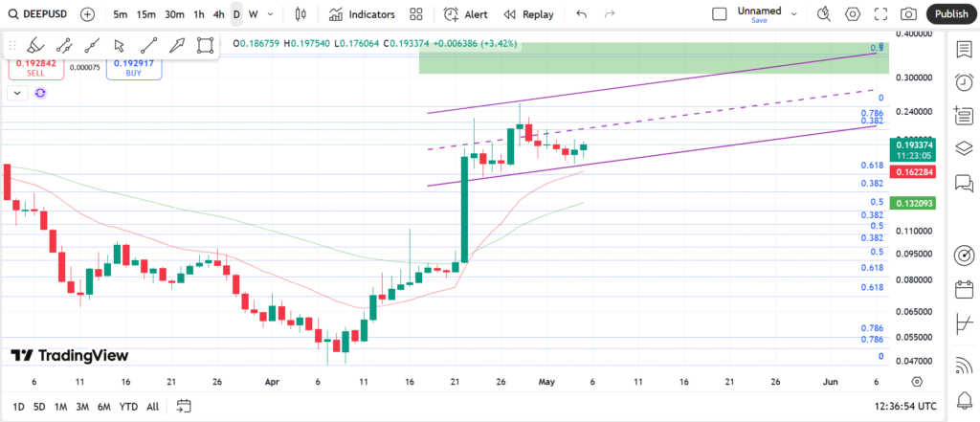Click the Publish button
Image resolution: width=980 pixels, height=422 pixels.
click(950, 14)
